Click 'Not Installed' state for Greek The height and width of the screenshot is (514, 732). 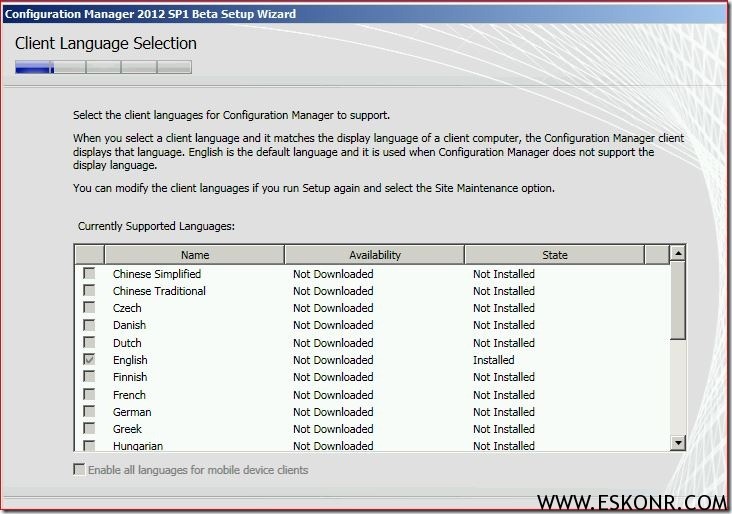(x=504, y=429)
